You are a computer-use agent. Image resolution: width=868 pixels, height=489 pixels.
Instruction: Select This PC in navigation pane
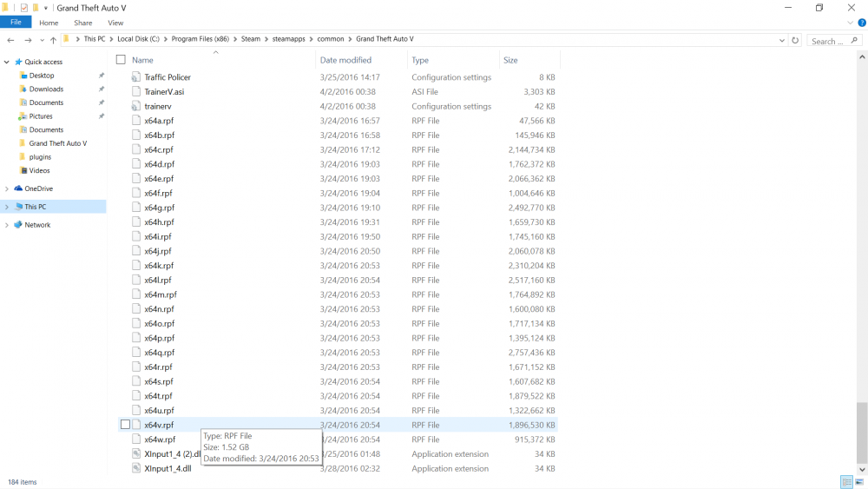(35, 207)
